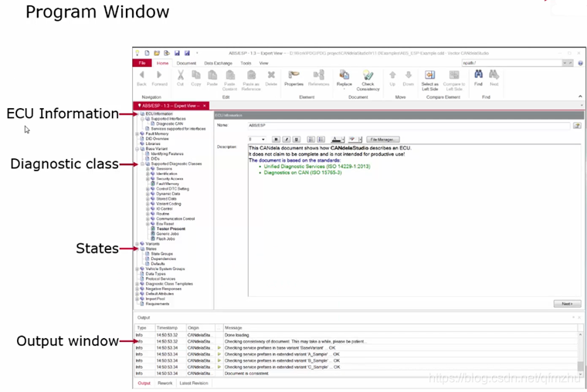Collapse the Supported Diagnostic Classes node
The height and width of the screenshot is (392, 587).
pos(142,164)
